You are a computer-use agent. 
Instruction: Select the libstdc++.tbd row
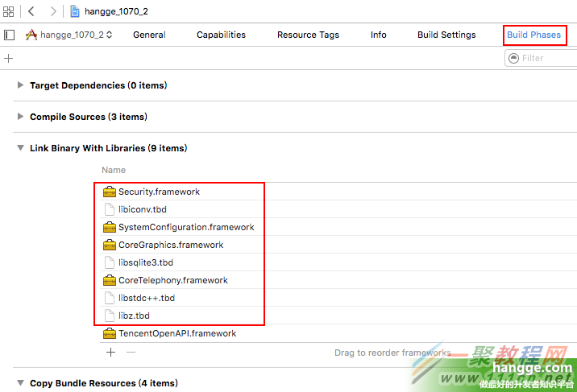(x=338, y=298)
